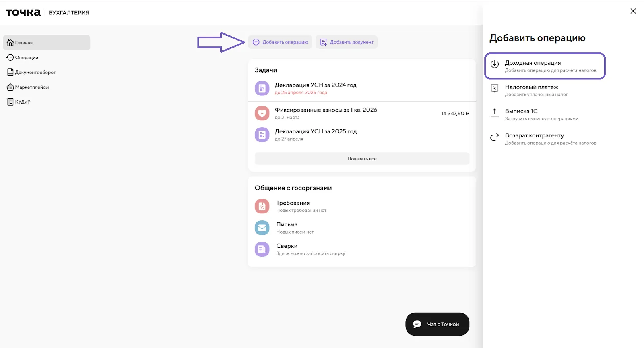The image size is (644, 348).
Task: Click the Маркетплейсы basket icon
Action: (x=10, y=87)
